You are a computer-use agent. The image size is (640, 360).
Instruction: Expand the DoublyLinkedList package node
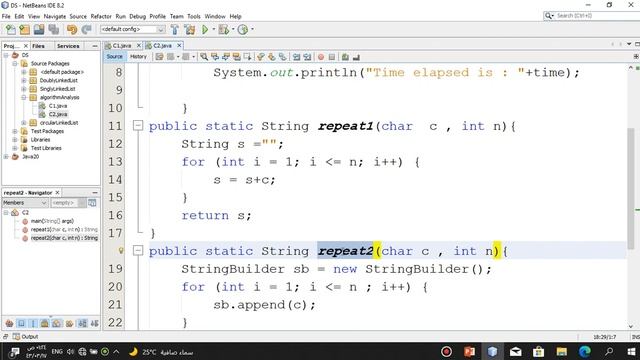point(24,80)
